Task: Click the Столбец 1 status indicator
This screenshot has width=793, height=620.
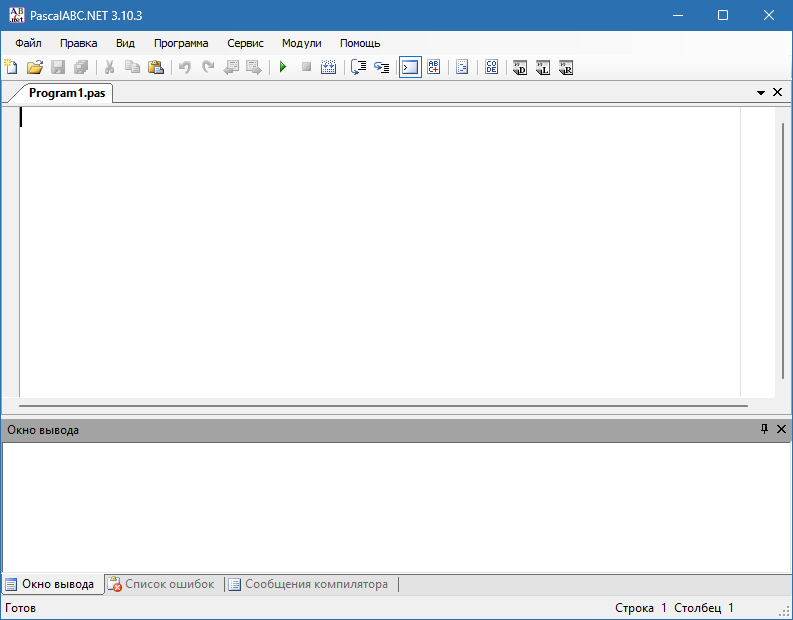Action: point(703,608)
